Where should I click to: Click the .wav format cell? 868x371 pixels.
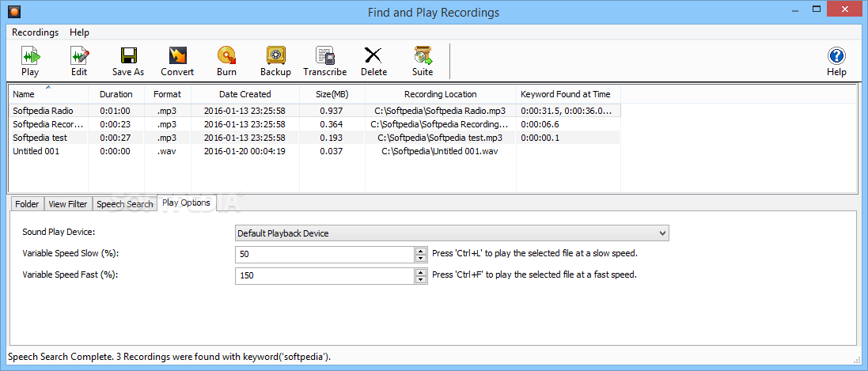pos(167,151)
